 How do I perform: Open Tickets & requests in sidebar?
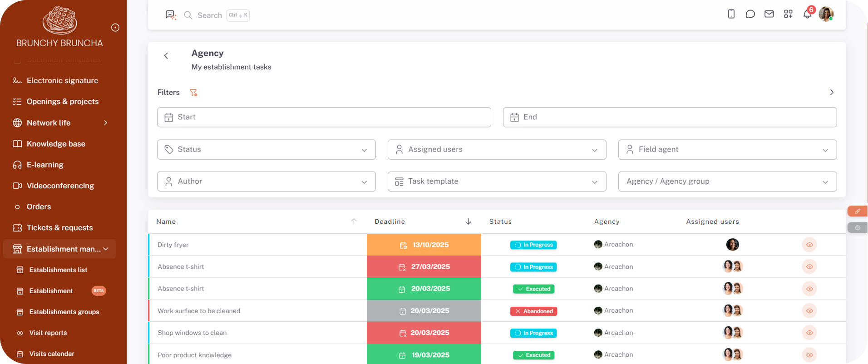pyautogui.click(x=59, y=228)
